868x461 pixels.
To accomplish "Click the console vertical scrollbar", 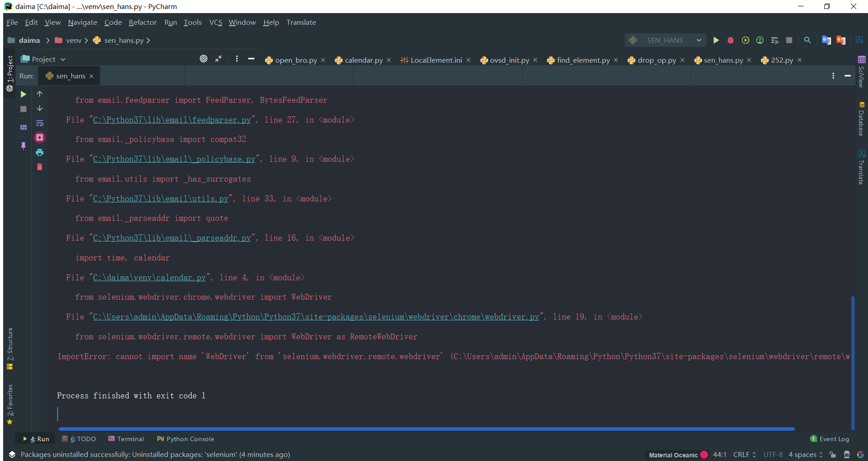I will click(853, 362).
